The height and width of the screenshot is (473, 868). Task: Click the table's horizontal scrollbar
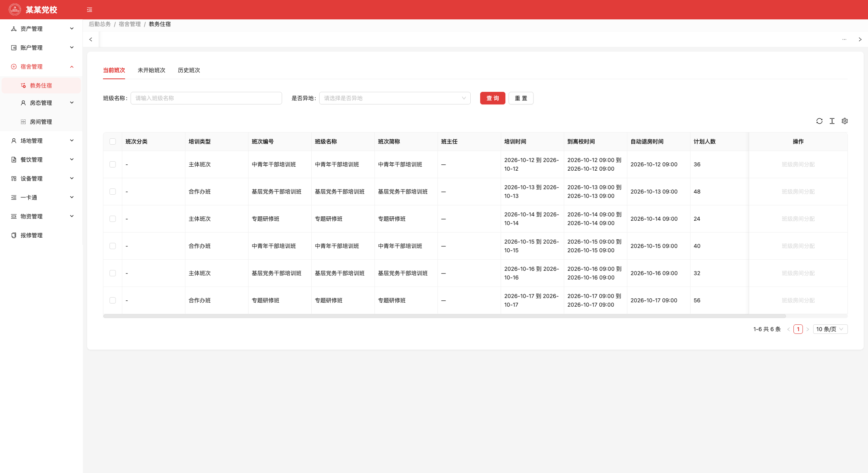click(444, 316)
